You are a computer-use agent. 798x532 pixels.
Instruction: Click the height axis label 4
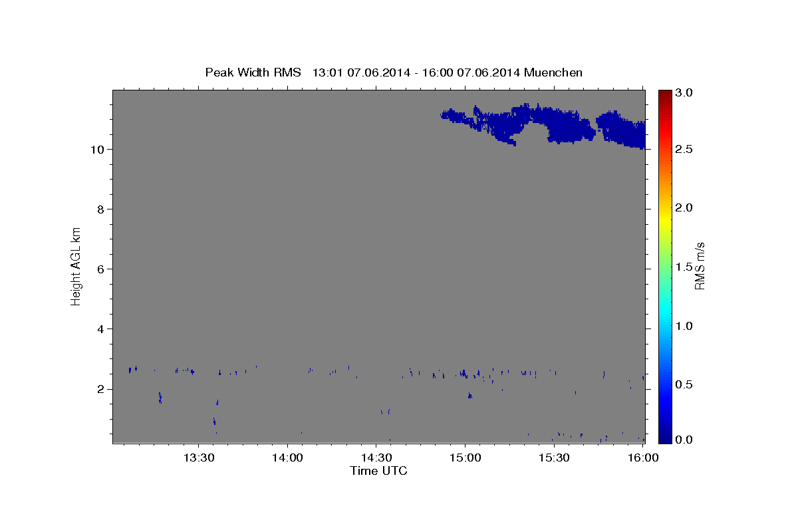click(100, 329)
